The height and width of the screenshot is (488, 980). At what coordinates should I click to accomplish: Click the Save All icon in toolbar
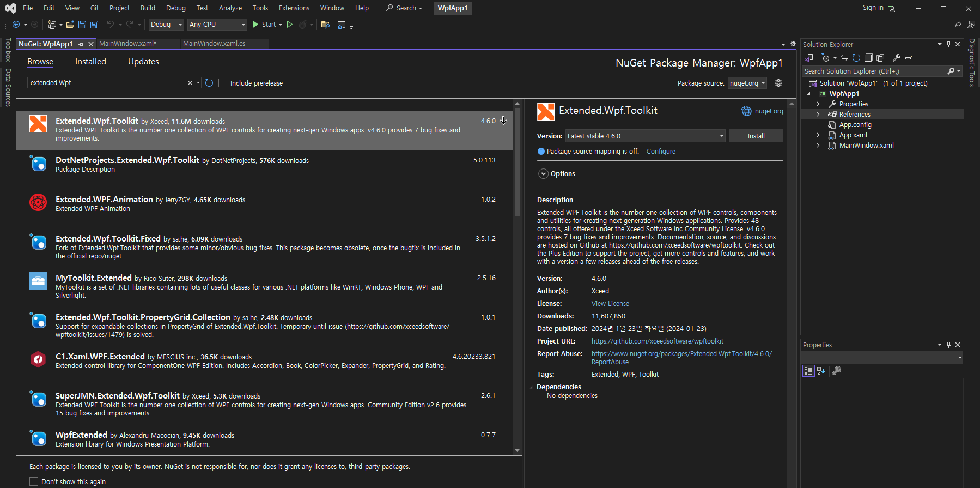click(x=94, y=25)
